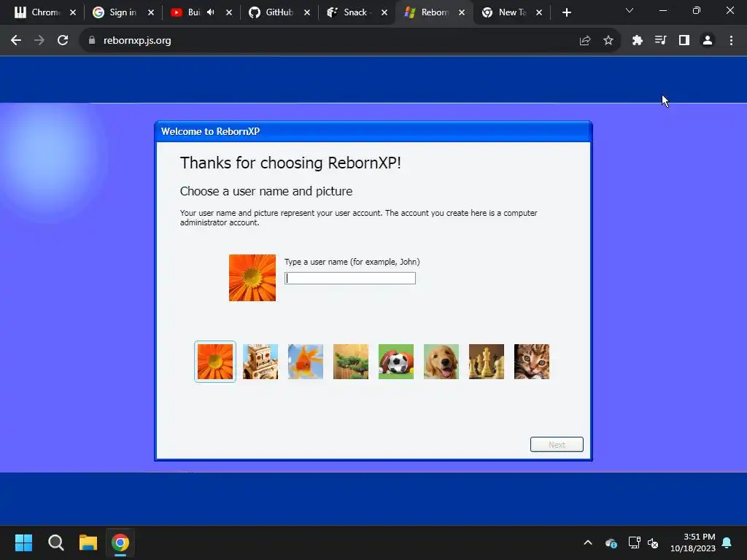Open the tab search dropdown chevron
The height and width of the screenshot is (560, 747).
click(x=630, y=10)
